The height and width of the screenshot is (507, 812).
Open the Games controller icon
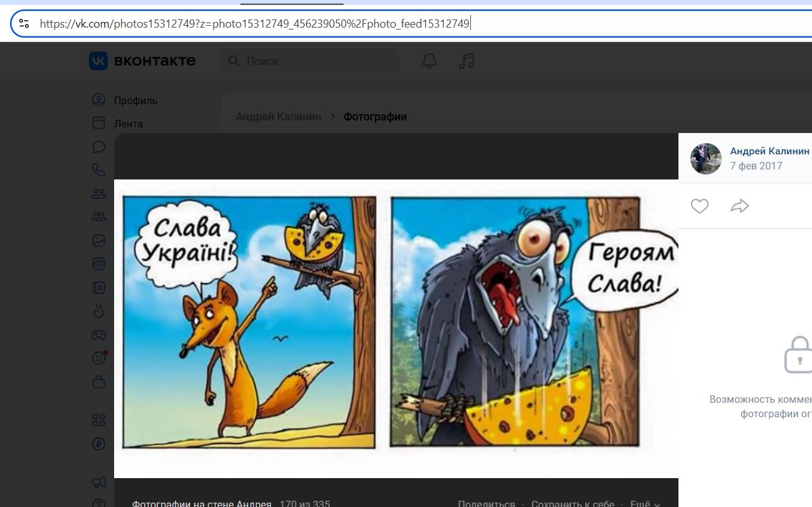coord(98,334)
